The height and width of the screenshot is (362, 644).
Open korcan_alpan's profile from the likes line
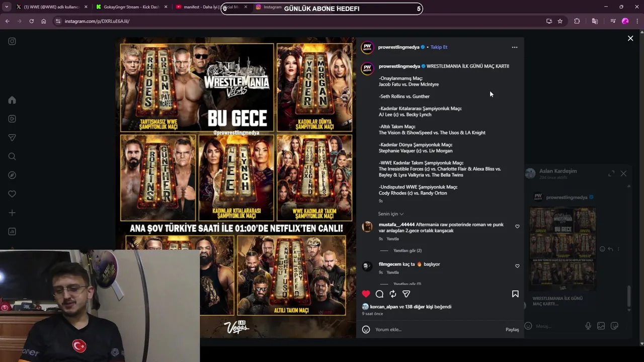pyautogui.click(x=384, y=307)
